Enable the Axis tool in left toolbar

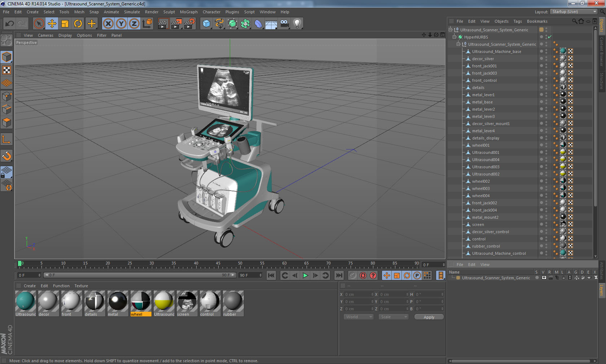point(7,139)
